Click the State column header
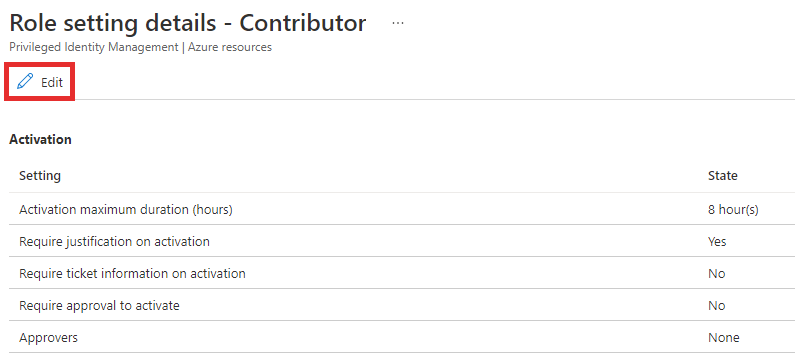Screen dimensions: 795x363 click(x=722, y=176)
